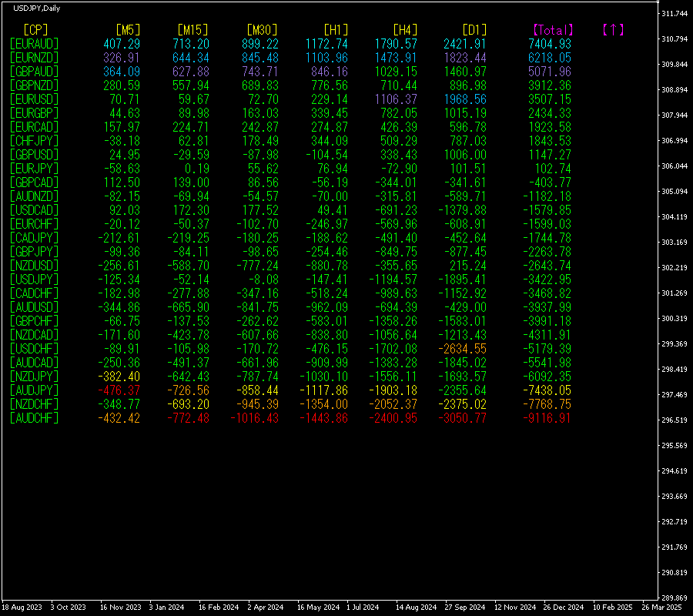Viewport: 693px width, 616px height.
Task: Choose the [AUDNZD] pair label
Action: click(34, 196)
